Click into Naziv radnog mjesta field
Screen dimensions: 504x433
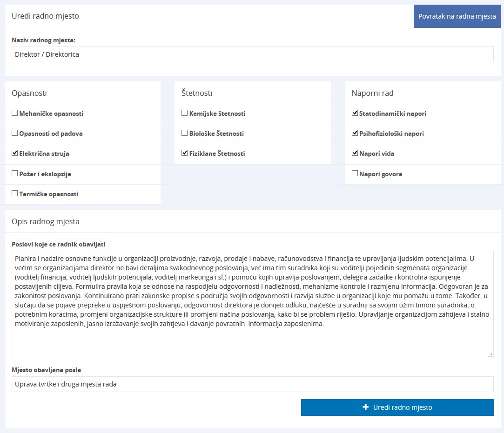252,54
